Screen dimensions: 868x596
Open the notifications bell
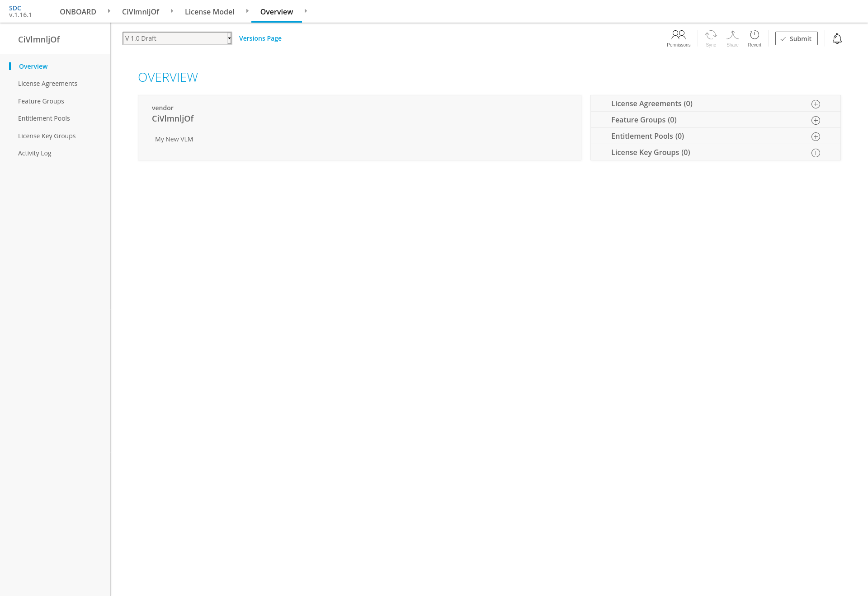pyautogui.click(x=837, y=39)
